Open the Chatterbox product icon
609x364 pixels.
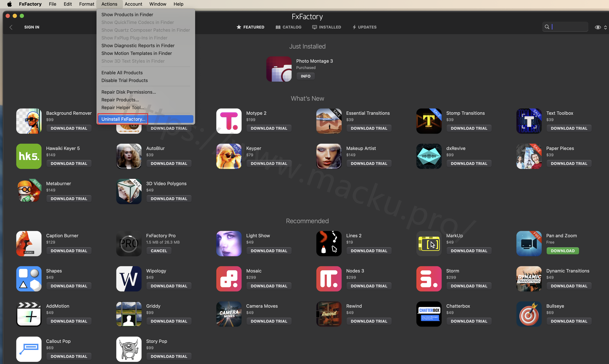429,314
